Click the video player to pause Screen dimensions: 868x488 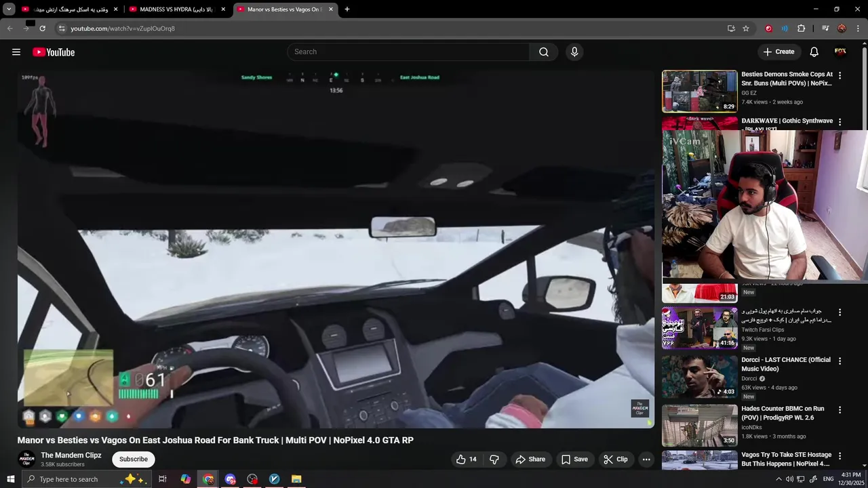[x=336, y=249]
